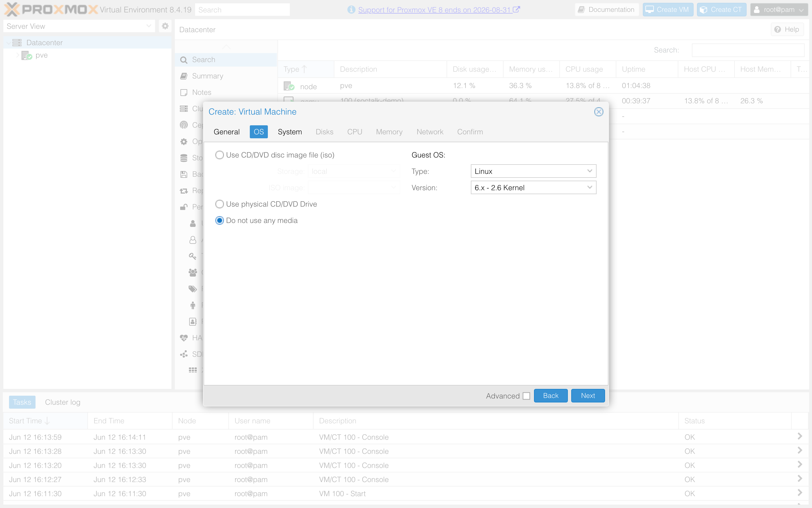Screen dimensions: 812x508
Task: Click the Notes icon in sidebar
Action: tap(184, 92)
